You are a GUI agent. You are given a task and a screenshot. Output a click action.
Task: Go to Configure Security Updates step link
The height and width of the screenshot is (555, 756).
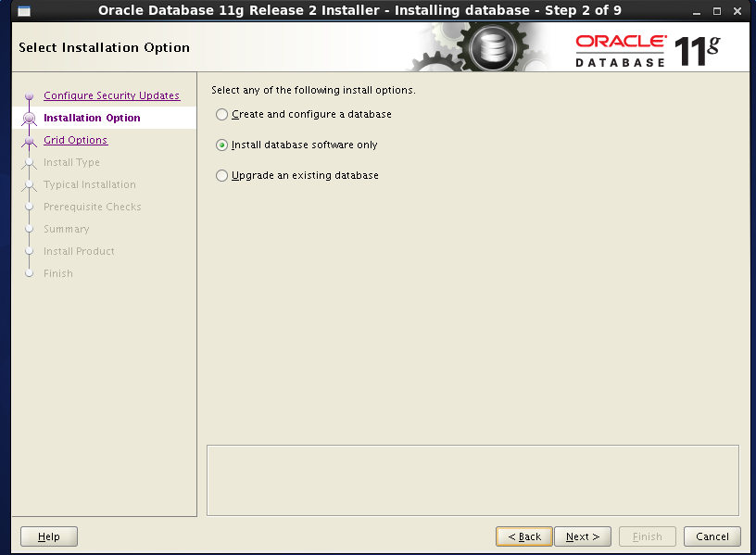point(111,95)
